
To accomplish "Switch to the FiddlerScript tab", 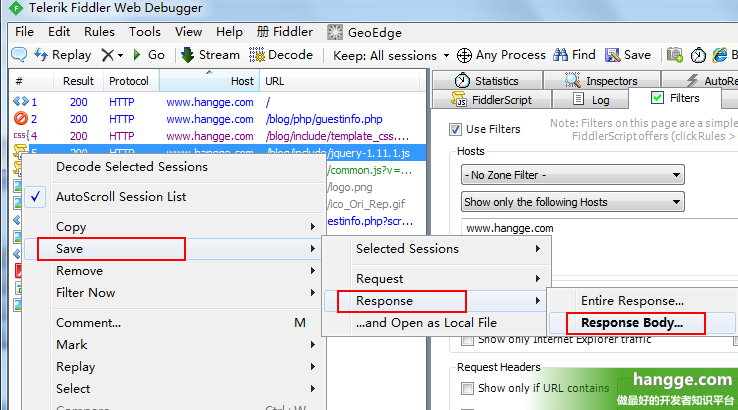I will click(491, 100).
